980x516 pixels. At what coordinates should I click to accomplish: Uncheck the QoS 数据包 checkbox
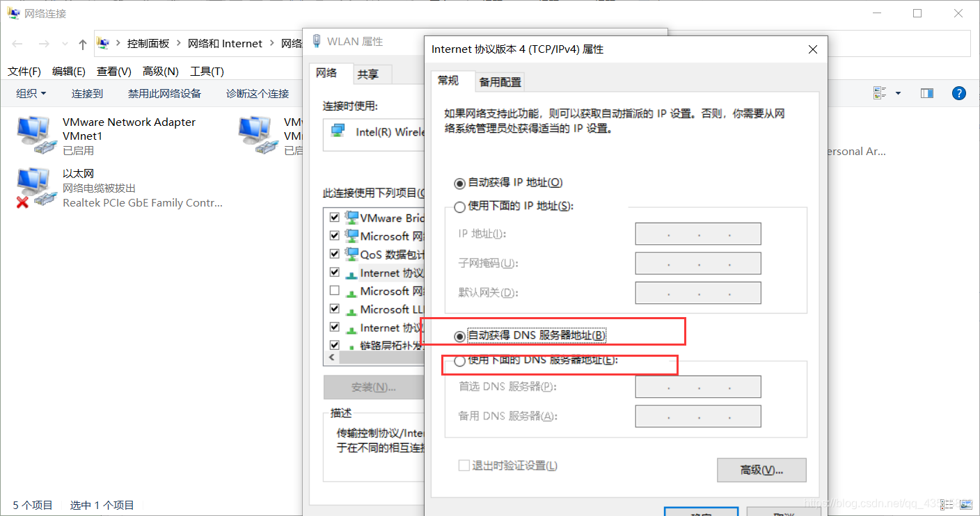click(334, 254)
